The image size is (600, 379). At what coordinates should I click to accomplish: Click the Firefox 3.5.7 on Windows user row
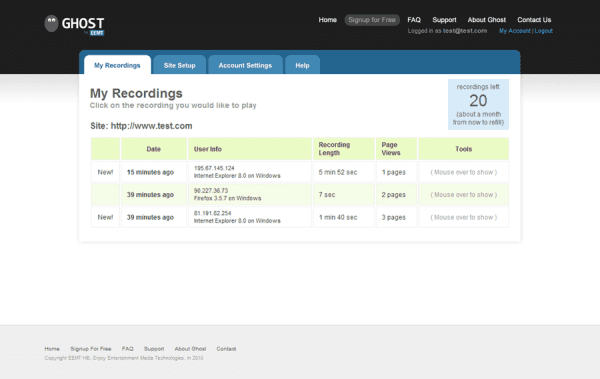[x=250, y=194]
